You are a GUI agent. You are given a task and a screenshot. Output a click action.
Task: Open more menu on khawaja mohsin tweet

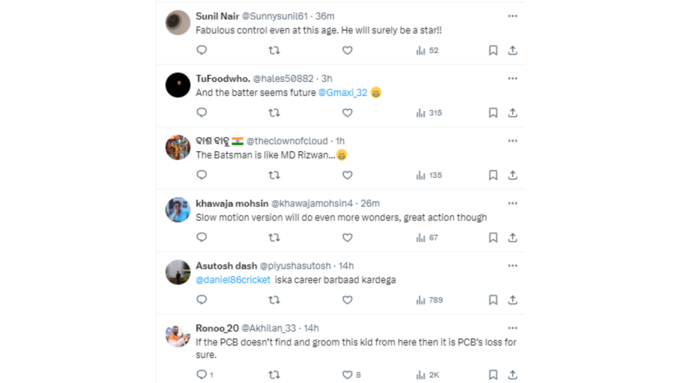[x=513, y=203]
